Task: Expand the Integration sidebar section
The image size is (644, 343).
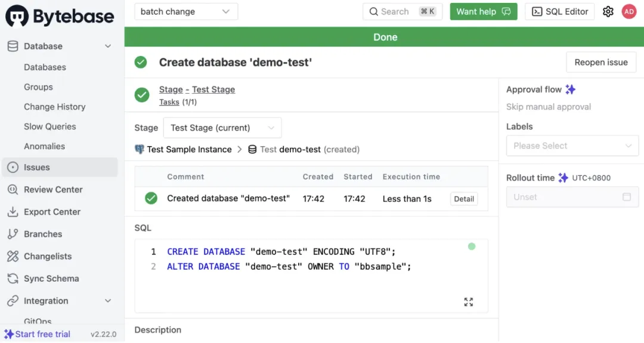Action: 108,301
